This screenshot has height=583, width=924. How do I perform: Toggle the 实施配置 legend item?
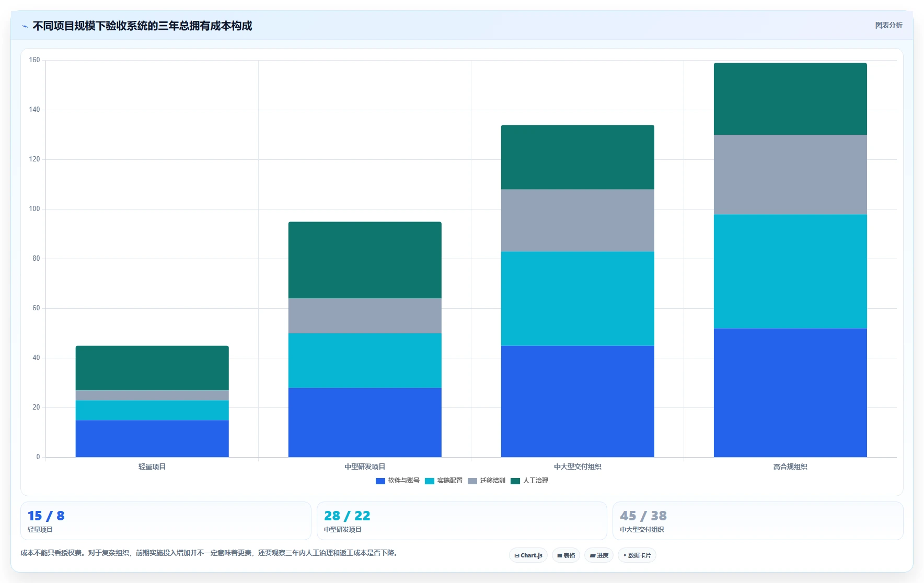click(x=444, y=481)
